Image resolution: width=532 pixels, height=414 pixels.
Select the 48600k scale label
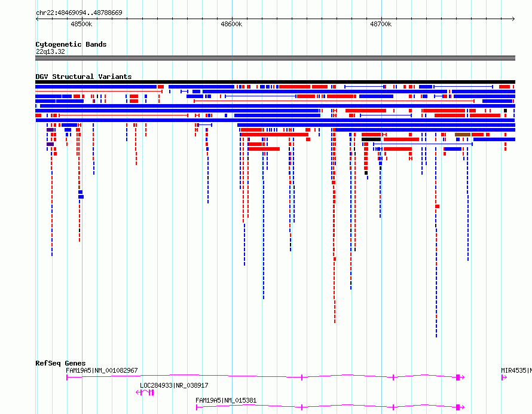tap(231, 24)
